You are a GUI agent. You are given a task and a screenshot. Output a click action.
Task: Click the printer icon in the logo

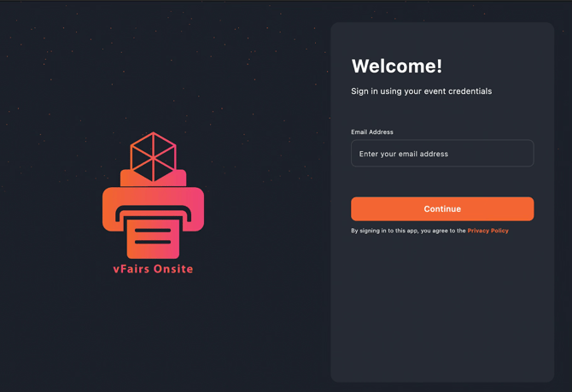[153, 202]
